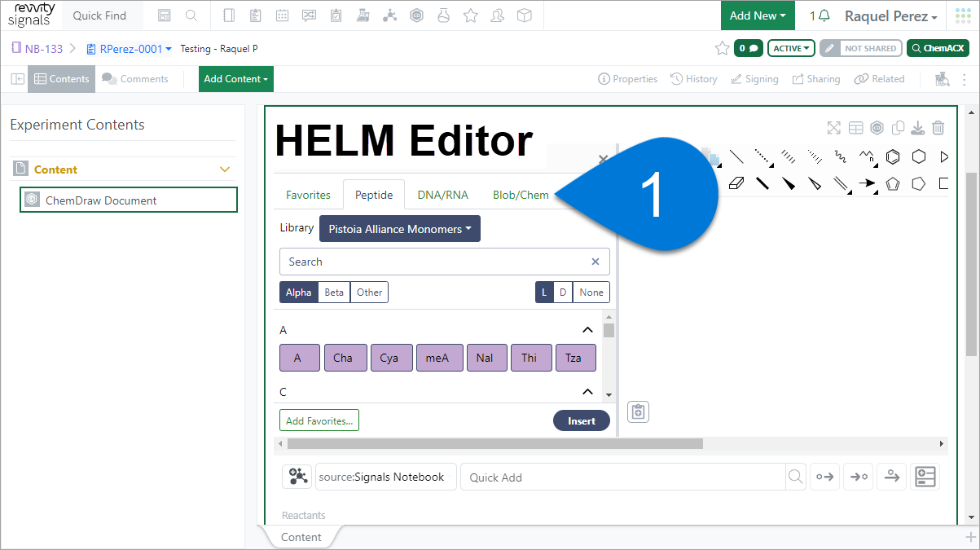The width and height of the screenshot is (980, 550).
Task: Open the Comments tab
Action: [135, 79]
